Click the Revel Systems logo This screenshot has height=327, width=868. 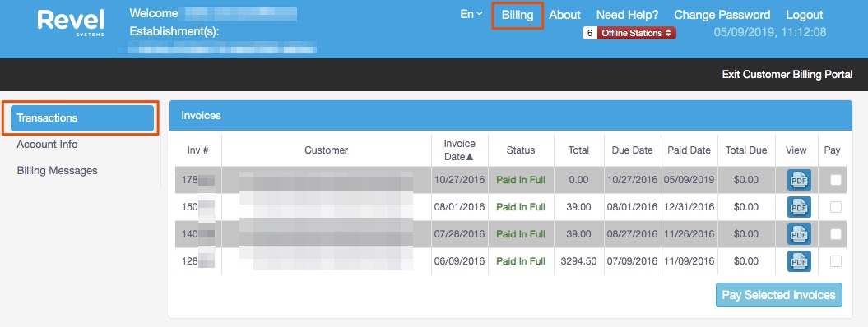click(x=71, y=23)
